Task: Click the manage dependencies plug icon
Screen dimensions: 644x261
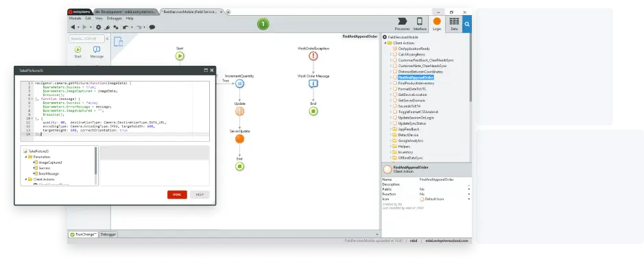Action: (x=107, y=27)
